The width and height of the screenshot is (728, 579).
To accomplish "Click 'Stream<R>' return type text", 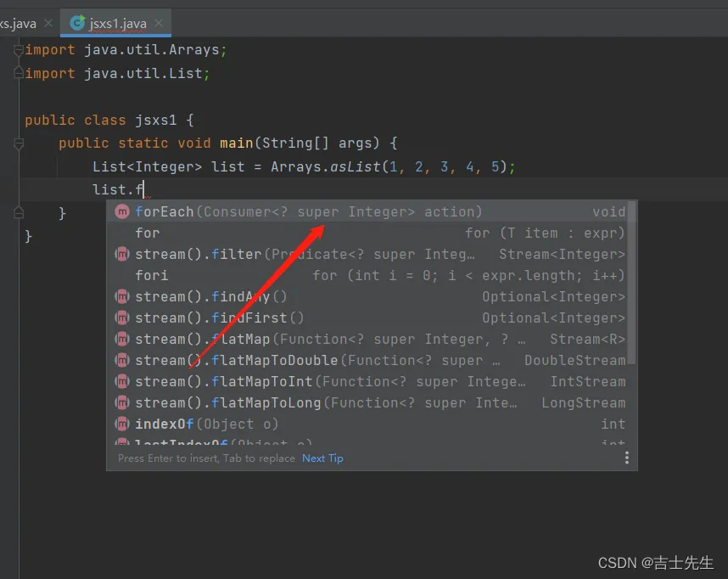I will point(588,340).
